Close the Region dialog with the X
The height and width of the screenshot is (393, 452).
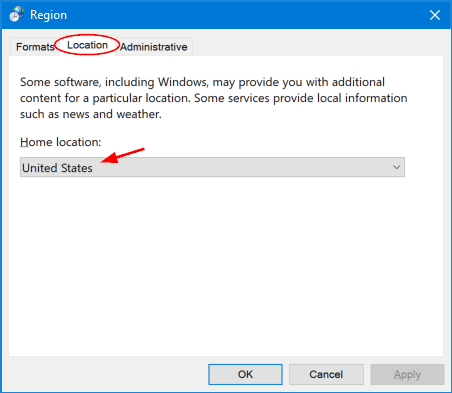(435, 15)
